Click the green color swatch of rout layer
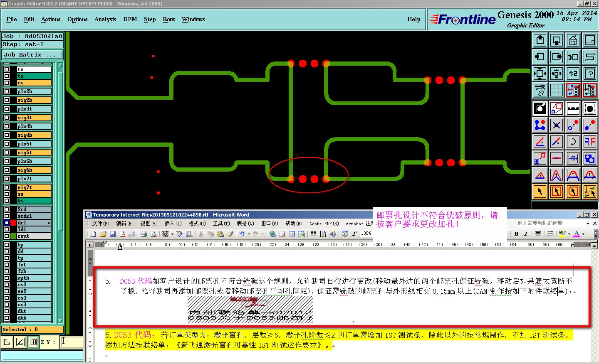The width and height of the screenshot is (599, 364). 13,236
